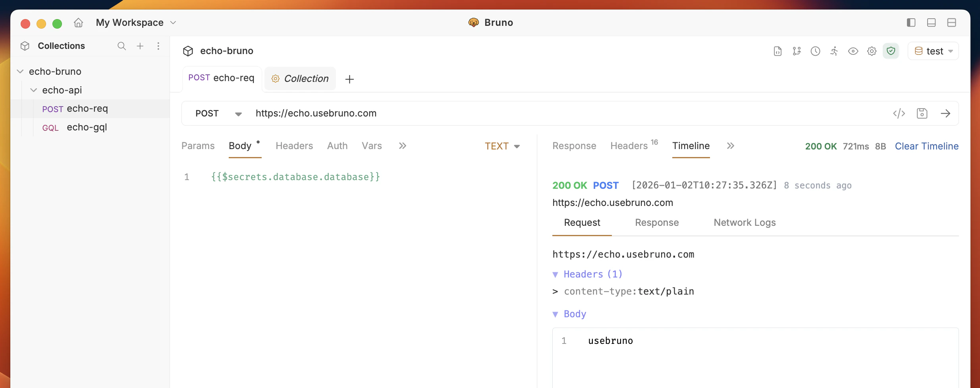Click the request URL input field
Screen dimensions: 980x388
coord(568,114)
